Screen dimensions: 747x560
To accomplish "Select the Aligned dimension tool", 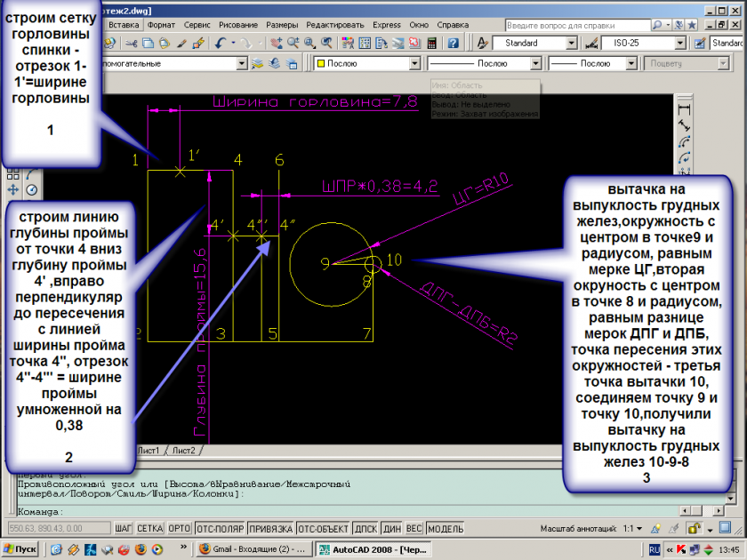I will pyautogui.click(x=684, y=125).
